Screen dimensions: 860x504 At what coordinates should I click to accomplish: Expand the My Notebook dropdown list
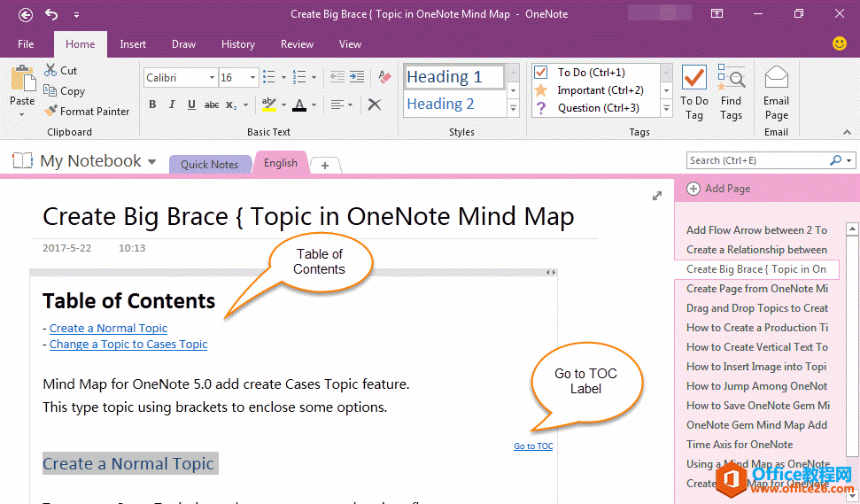coord(151,162)
